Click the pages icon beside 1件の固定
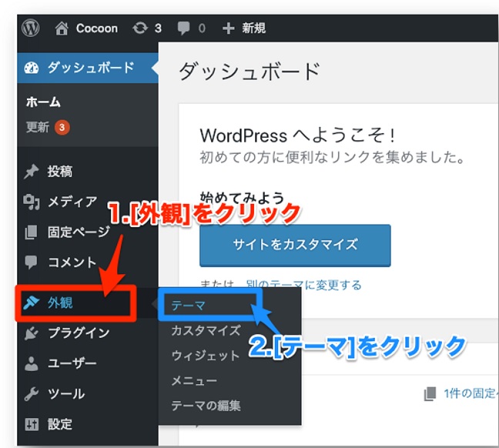This screenshot has width=499, height=448. tap(430, 394)
